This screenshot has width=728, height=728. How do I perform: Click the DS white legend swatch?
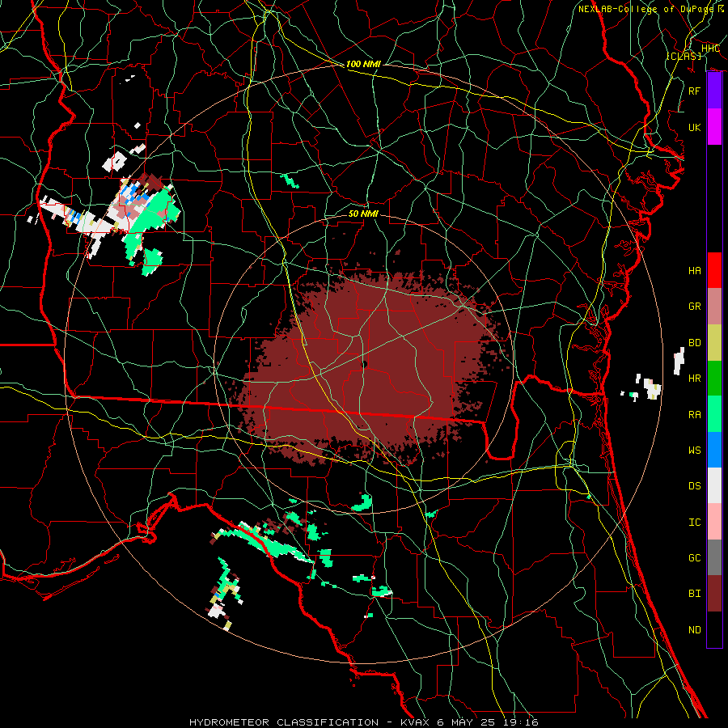(x=714, y=485)
